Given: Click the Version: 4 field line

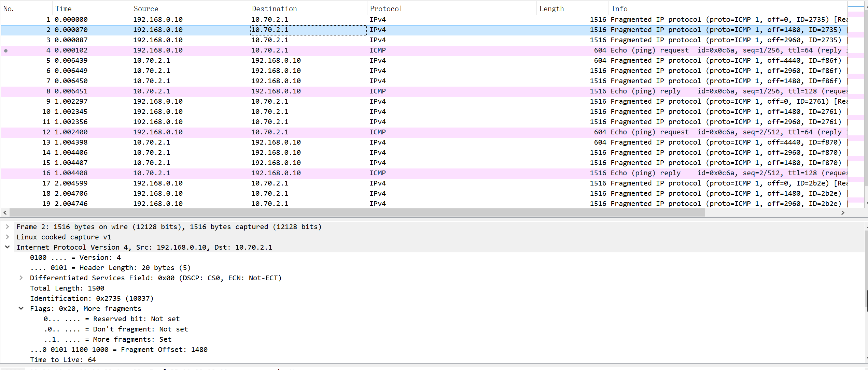Looking at the screenshot, I should [x=75, y=257].
